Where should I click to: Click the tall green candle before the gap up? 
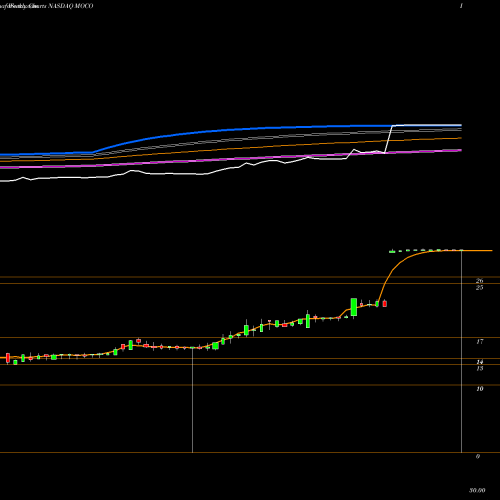[x=354, y=307]
